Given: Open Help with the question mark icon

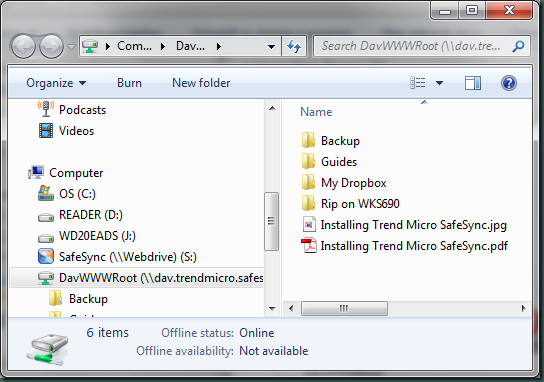Looking at the screenshot, I should coord(509,83).
